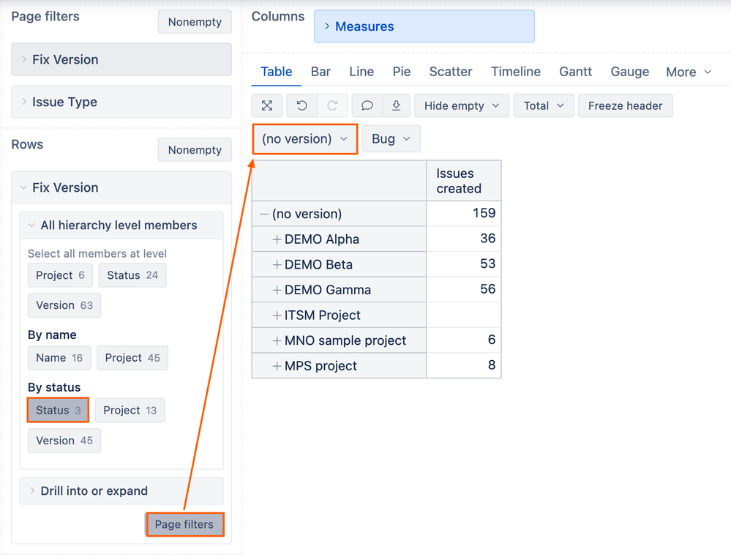Switch to the Scatter chart tab

[451, 72]
